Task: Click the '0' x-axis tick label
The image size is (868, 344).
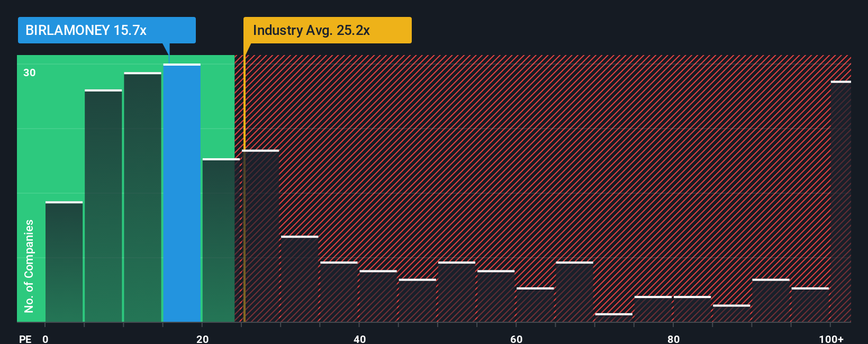Action: [x=46, y=339]
